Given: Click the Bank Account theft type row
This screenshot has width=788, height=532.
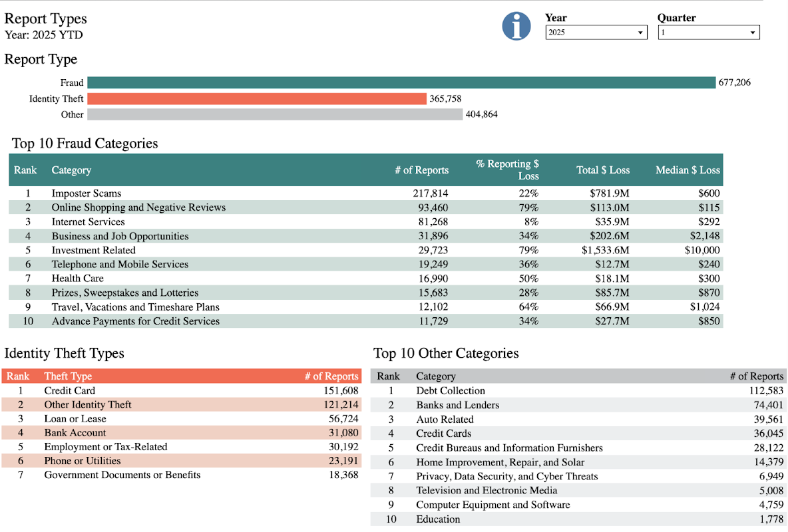Looking at the screenshot, I should 75,433.
